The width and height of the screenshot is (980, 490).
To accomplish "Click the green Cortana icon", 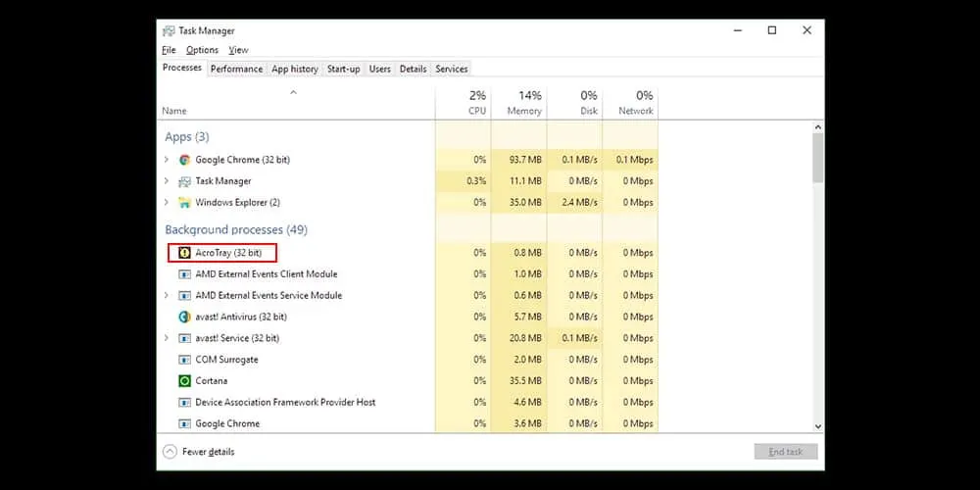I will click(x=184, y=380).
